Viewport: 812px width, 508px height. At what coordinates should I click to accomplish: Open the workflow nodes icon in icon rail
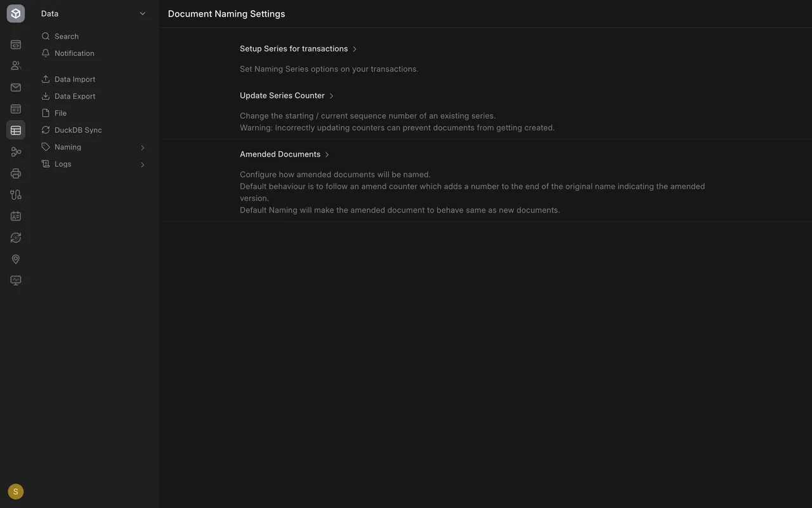pyautogui.click(x=16, y=152)
